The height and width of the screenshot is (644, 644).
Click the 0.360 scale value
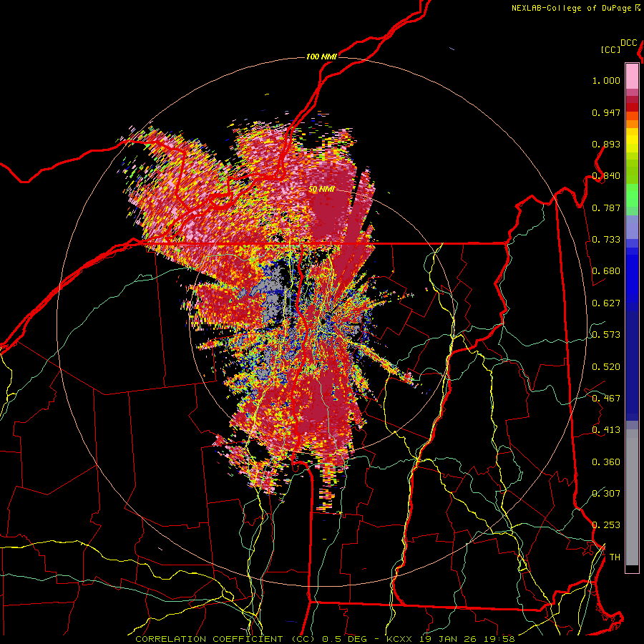click(x=606, y=462)
